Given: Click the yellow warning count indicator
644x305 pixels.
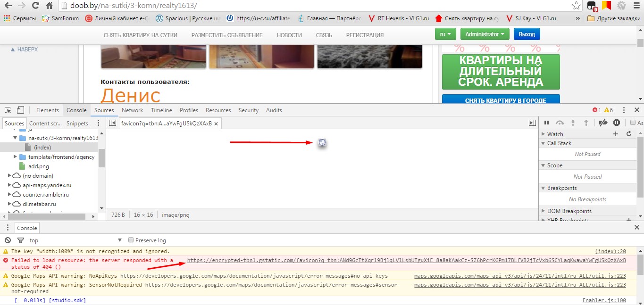Looking at the screenshot, I should tap(609, 110).
